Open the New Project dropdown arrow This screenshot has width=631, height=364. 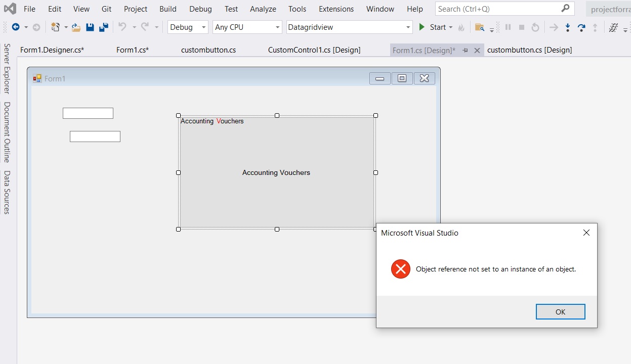pos(66,27)
